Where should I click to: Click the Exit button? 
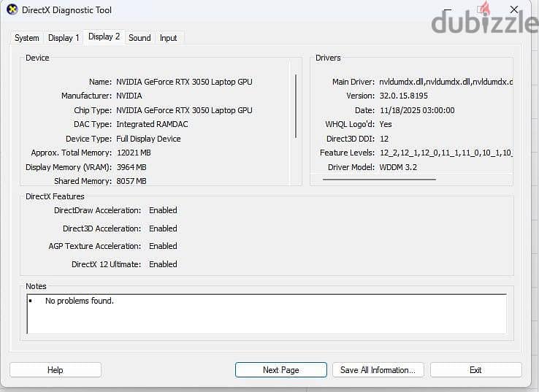coord(475,370)
